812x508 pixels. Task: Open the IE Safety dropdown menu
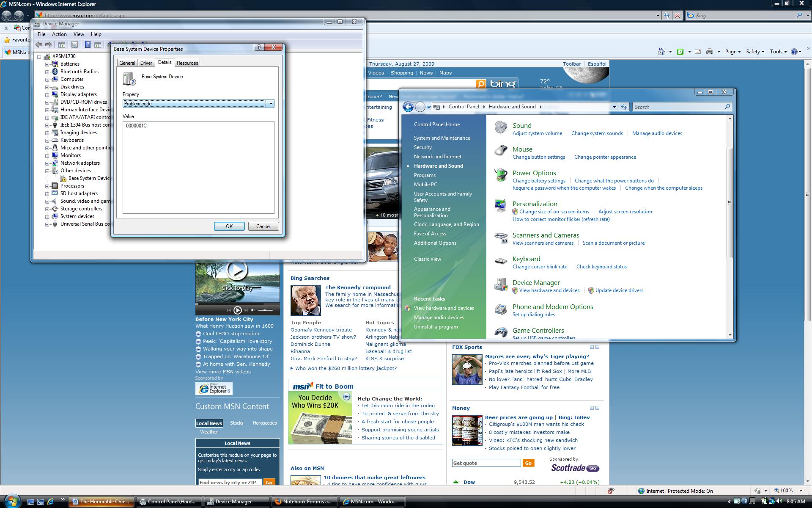coord(755,52)
